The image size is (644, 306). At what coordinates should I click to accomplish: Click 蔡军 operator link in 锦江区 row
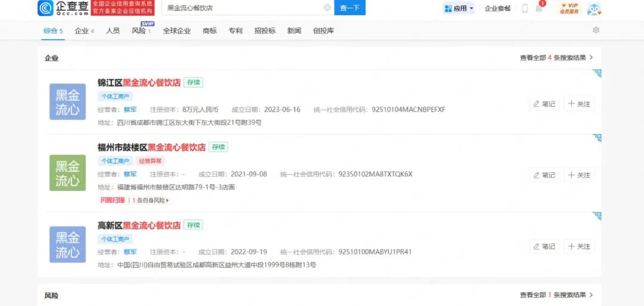tap(130, 110)
